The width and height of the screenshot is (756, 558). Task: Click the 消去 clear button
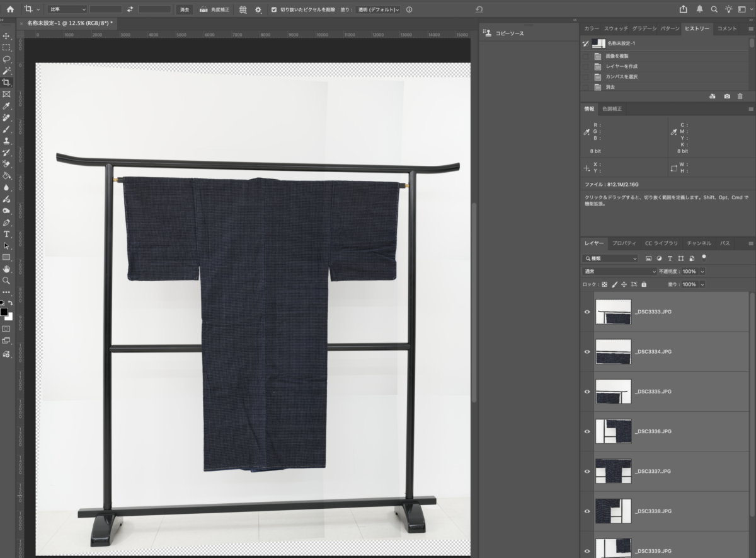[184, 9]
